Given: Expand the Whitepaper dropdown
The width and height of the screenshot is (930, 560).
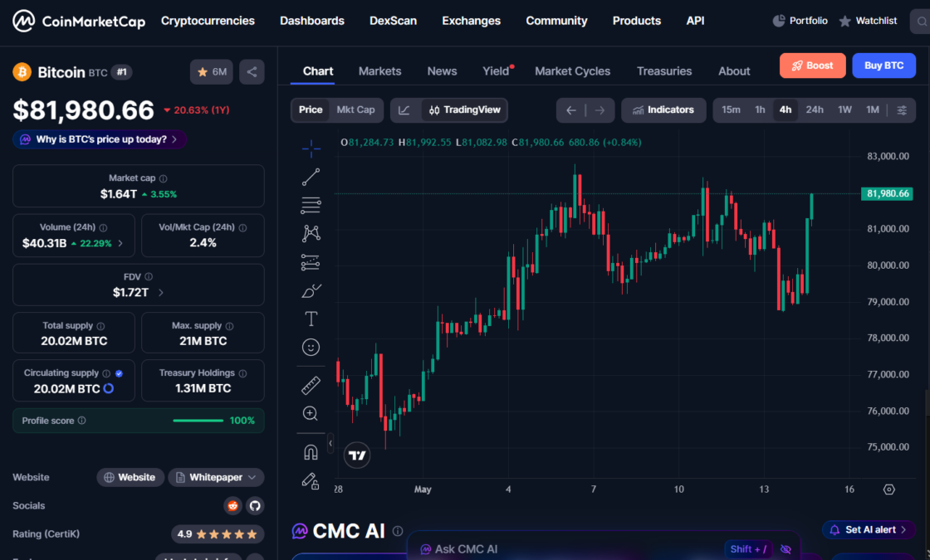Looking at the screenshot, I should coord(217,478).
